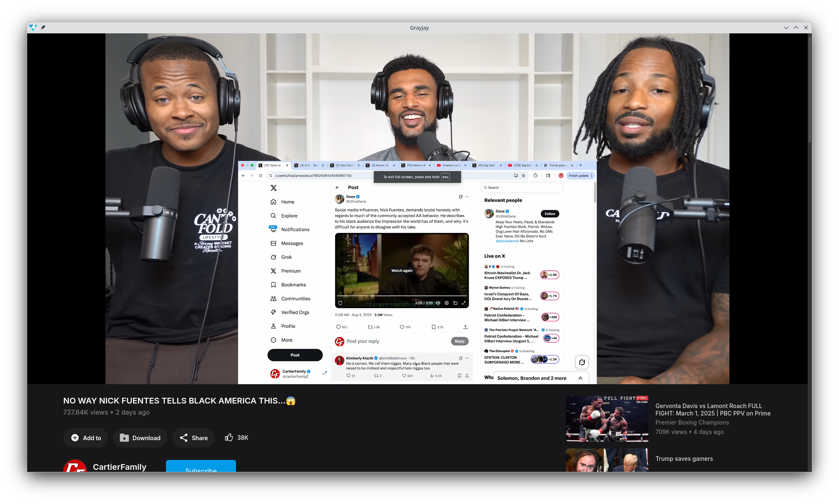Image resolution: width=839 pixels, height=504 pixels.
Task: Toggle the pin icon in title bar
Action: [x=43, y=28]
